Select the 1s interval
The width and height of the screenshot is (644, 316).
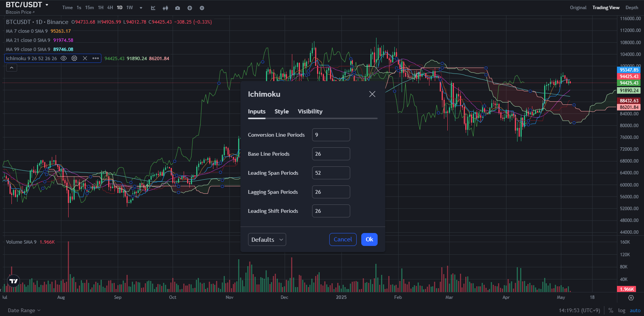(x=79, y=8)
